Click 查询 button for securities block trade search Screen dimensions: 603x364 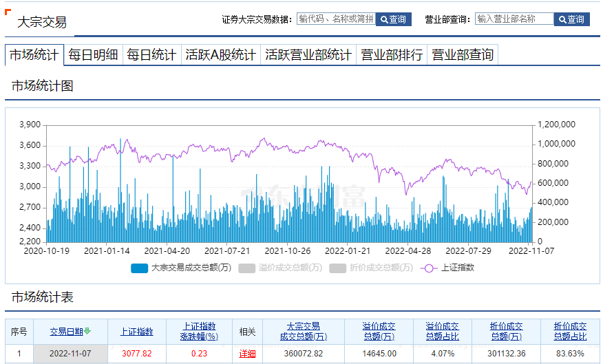[x=393, y=19]
